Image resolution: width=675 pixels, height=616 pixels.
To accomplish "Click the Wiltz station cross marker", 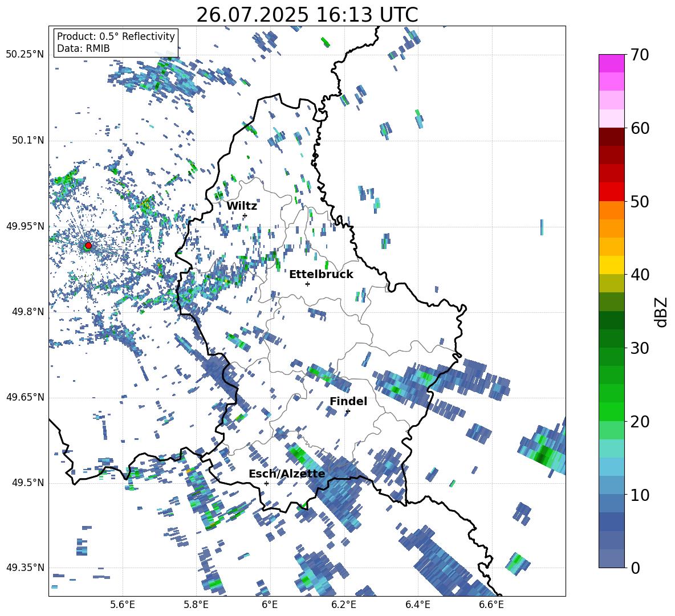I will tap(245, 215).
